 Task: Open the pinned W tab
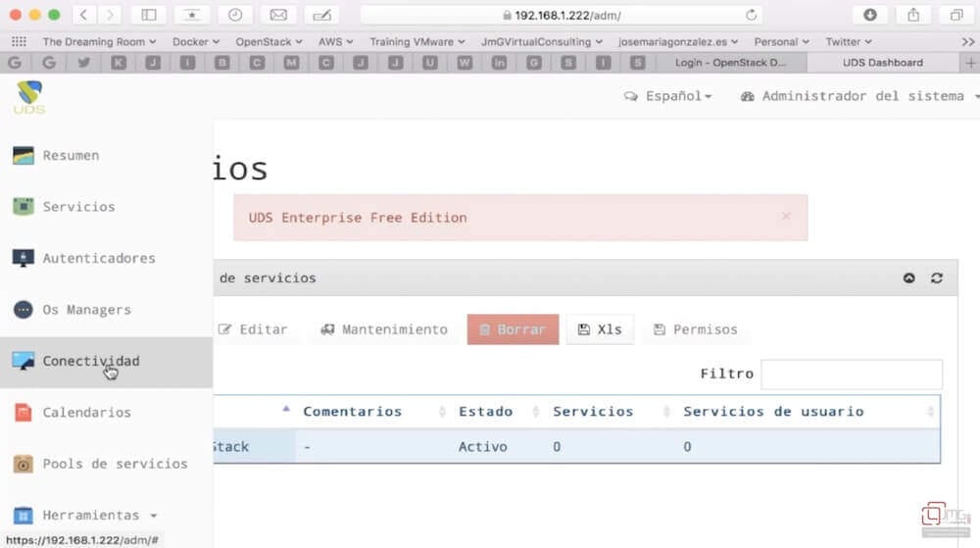465,63
